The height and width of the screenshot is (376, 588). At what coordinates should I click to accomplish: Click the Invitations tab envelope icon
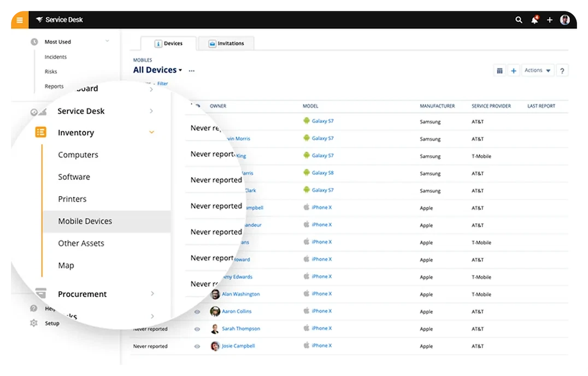tap(212, 44)
